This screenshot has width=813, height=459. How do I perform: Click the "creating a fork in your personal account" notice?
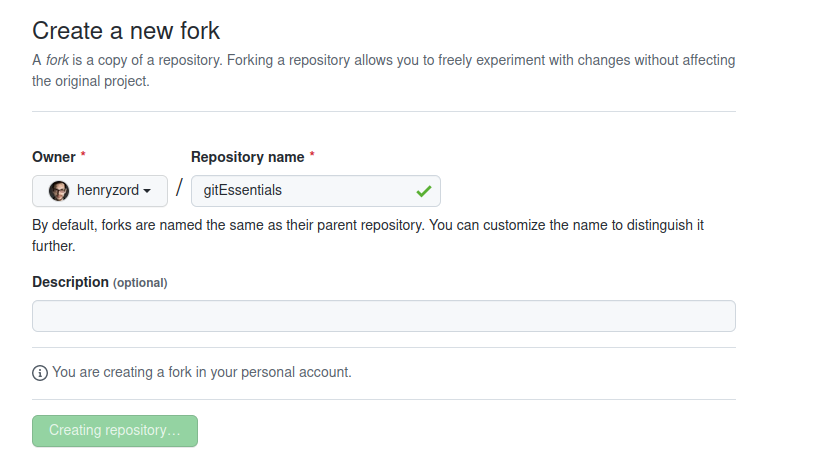coord(201,372)
